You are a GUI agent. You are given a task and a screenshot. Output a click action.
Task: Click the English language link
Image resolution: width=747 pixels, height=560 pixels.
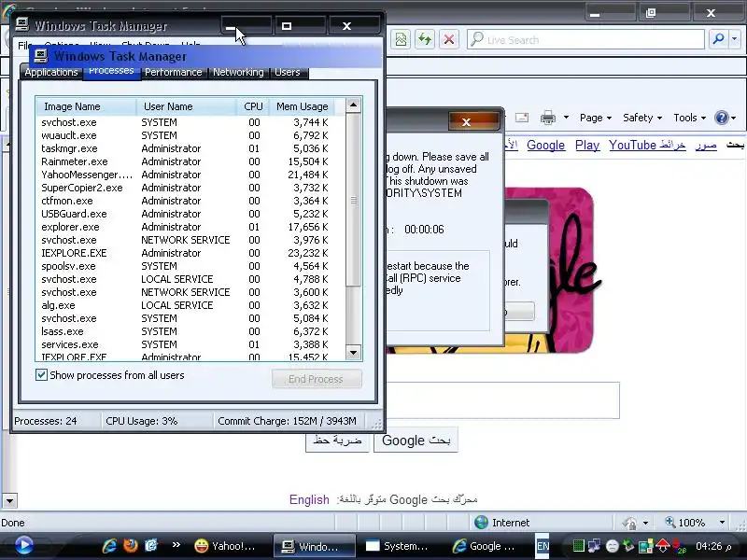(309, 499)
